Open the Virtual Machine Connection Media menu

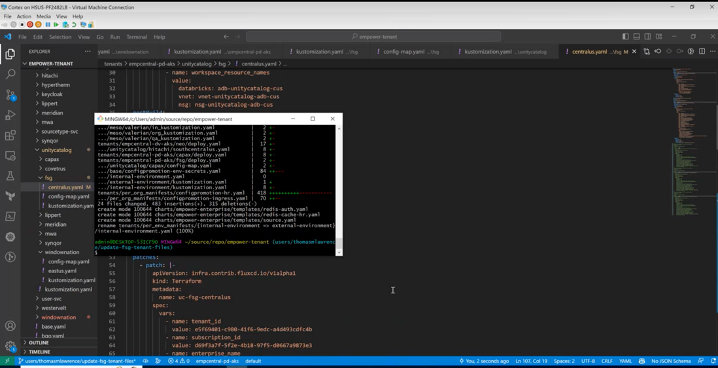coord(44,16)
